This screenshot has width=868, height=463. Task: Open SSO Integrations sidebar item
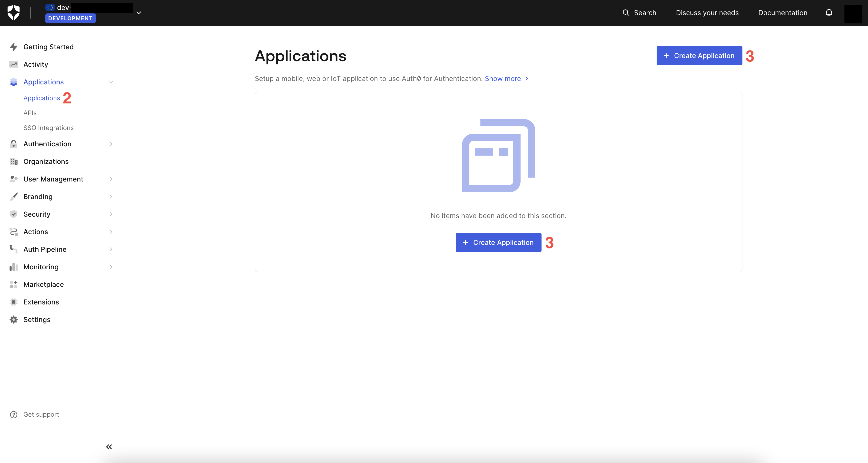click(x=49, y=128)
